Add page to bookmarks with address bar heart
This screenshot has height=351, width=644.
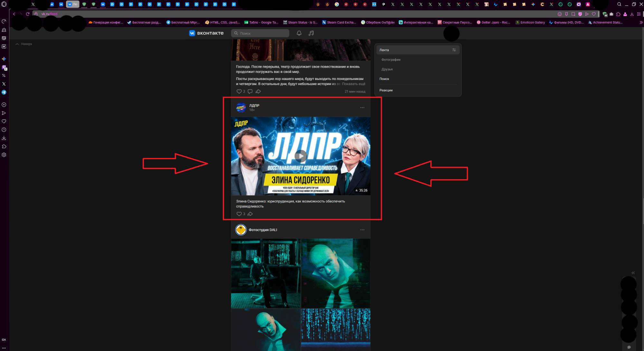[594, 14]
